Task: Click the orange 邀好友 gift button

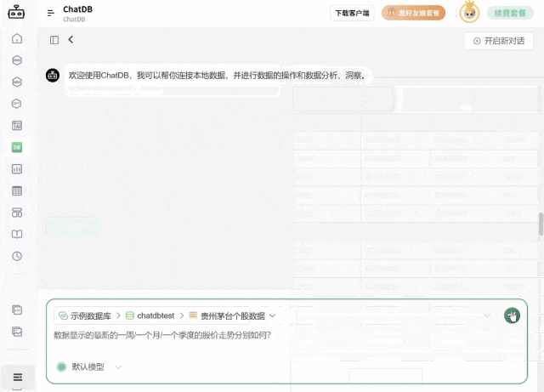Action: pyautogui.click(x=414, y=13)
